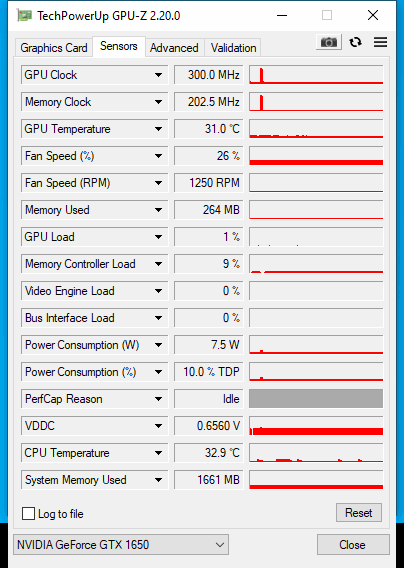This screenshot has width=404, height=568.
Task: Expand the GPU Temperature dropdown arrow
Action: pos(158,129)
